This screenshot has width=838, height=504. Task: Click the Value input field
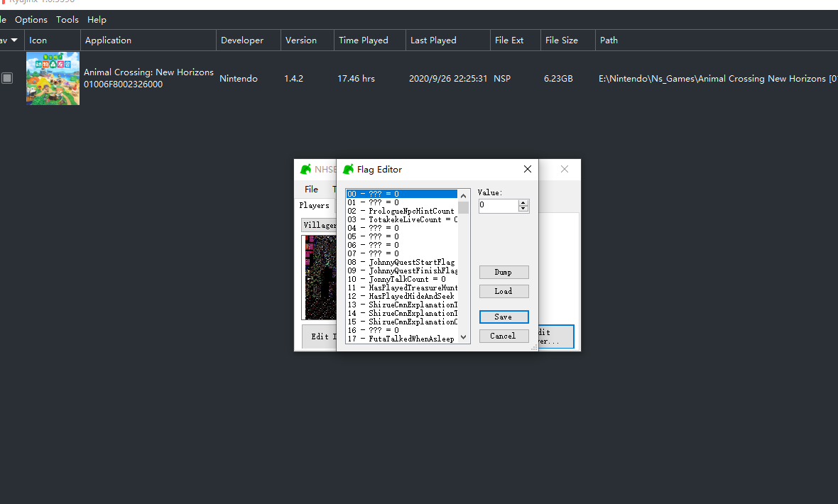click(x=498, y=206)
